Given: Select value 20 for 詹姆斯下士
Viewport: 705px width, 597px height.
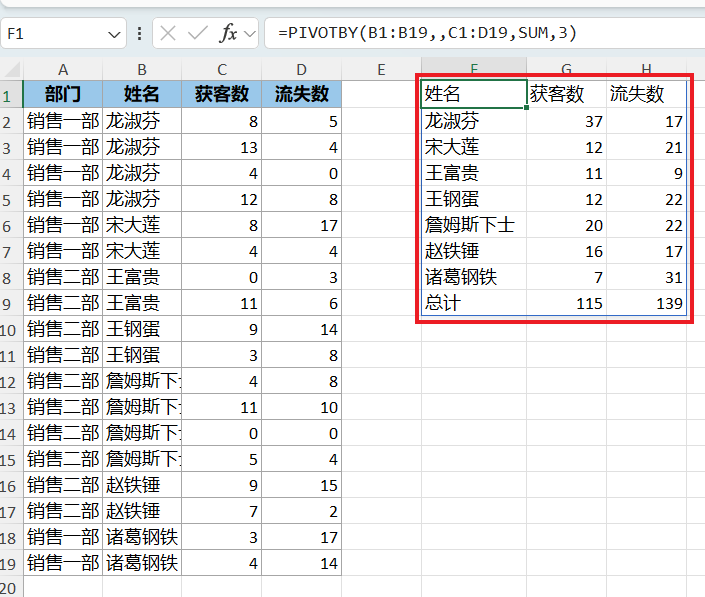Looking at the screenshot, I should (567, 225).
